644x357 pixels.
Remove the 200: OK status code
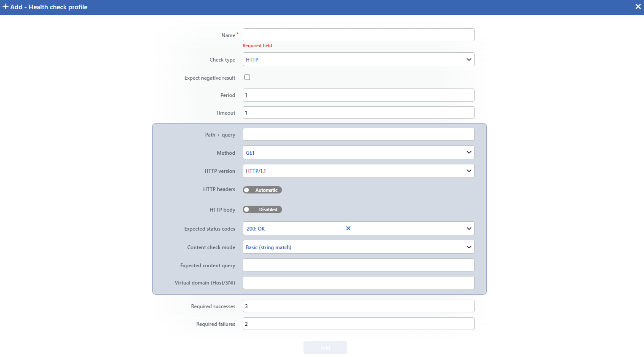pos(349,228)
